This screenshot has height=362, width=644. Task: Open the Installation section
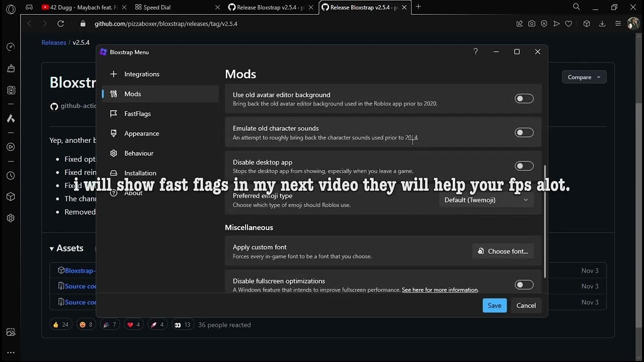pos(160,173)
